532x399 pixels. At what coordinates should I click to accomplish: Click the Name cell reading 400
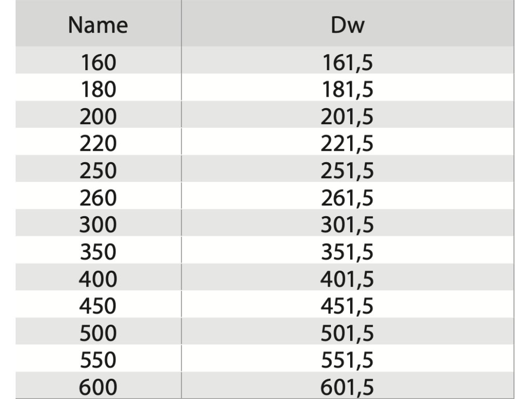point(98,279)
